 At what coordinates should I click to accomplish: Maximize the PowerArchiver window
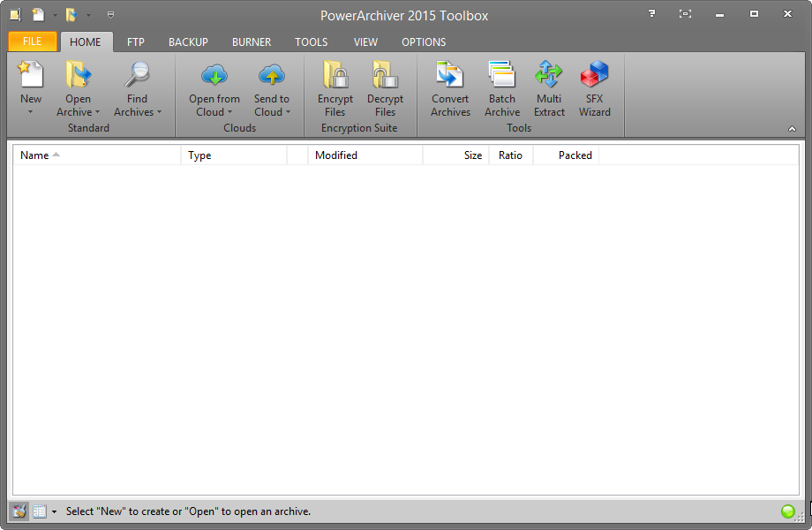754,14
